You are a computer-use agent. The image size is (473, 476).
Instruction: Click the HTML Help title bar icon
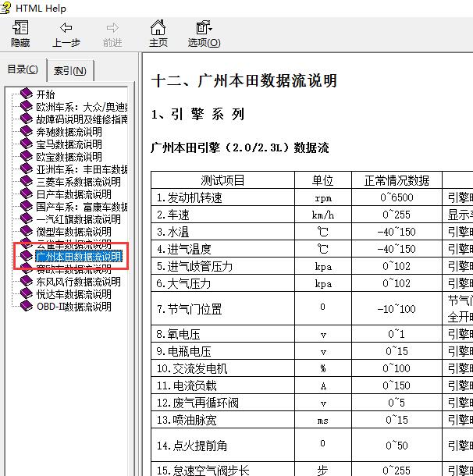point(5,7)
